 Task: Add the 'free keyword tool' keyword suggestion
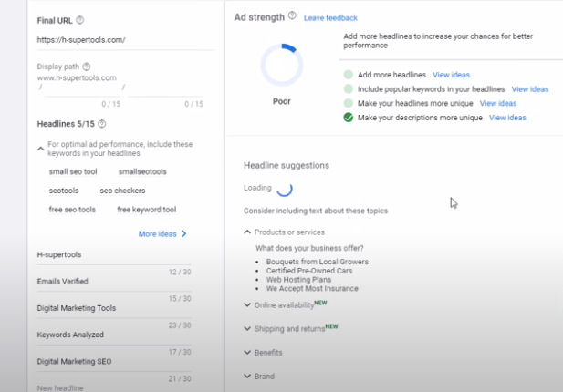click(147, 210)
